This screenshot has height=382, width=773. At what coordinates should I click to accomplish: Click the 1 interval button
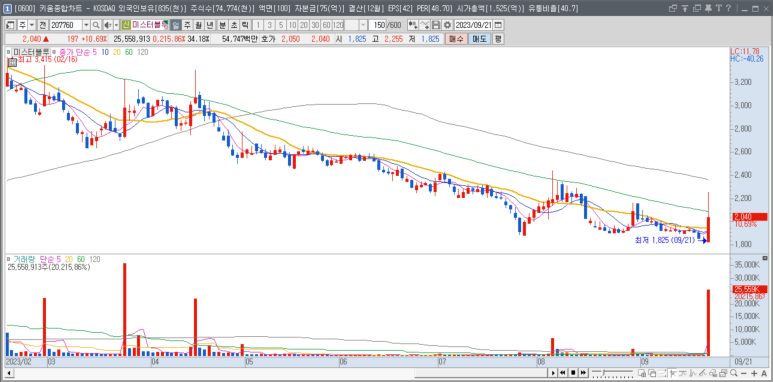(x=258, y=25)
